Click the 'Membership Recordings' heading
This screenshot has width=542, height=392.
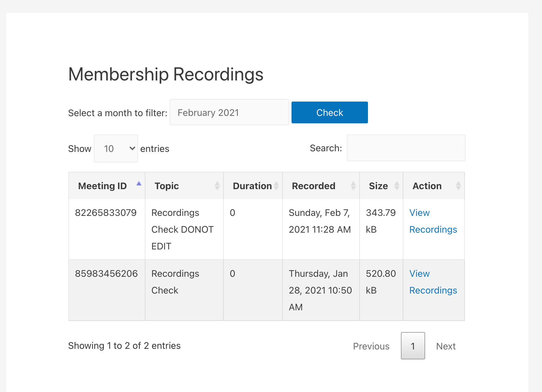166,75
